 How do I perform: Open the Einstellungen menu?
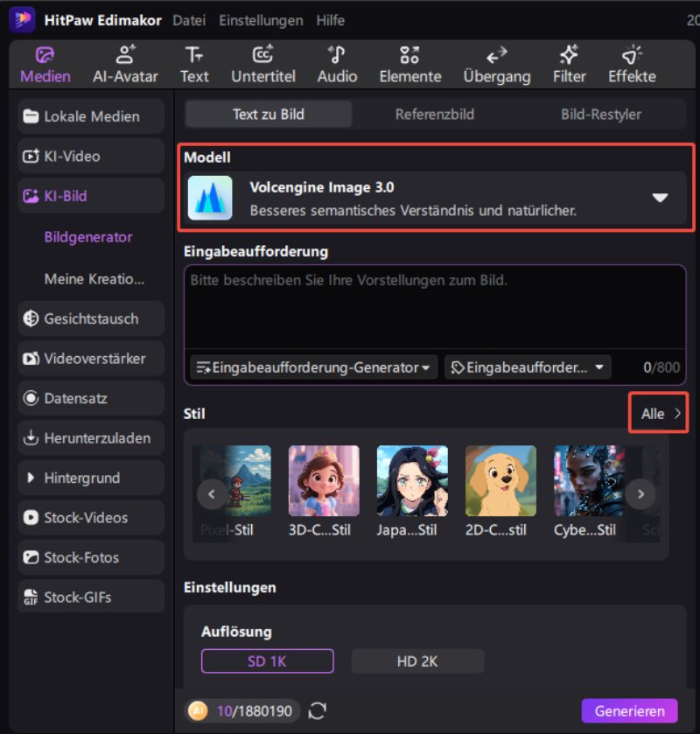coord(261,20)
